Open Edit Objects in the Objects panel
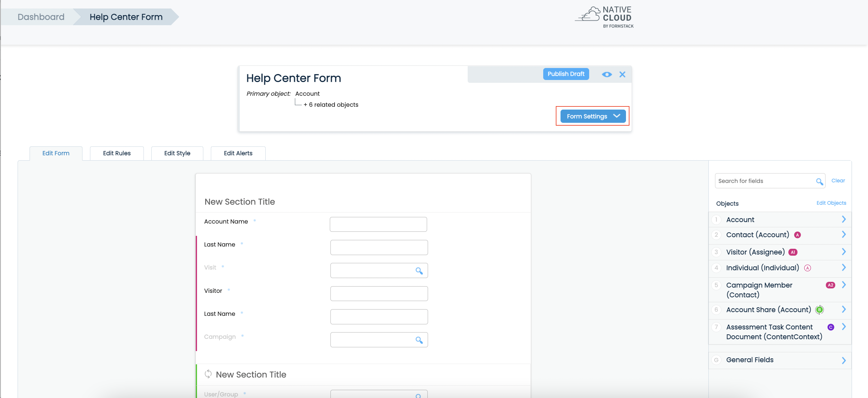This screenshot has height=398, width=868. pyautogui.click(x=831, y=203)
